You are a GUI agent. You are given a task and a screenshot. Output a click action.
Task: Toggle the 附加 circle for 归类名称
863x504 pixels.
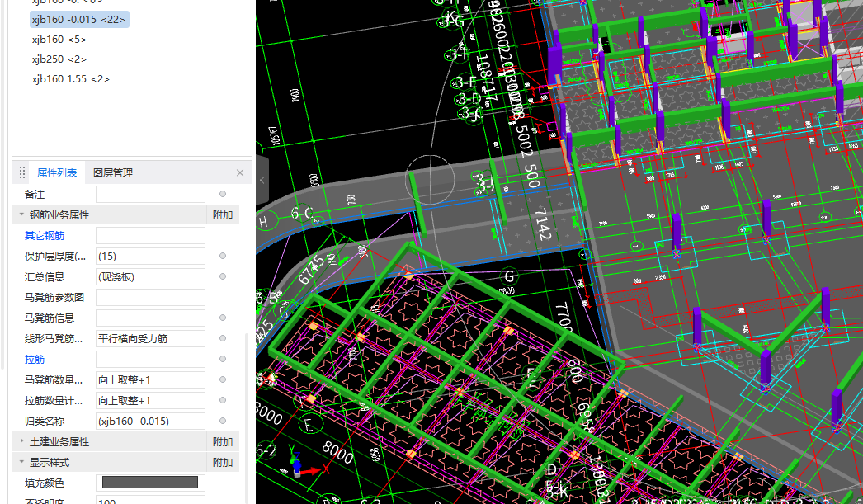pos(223,421)
